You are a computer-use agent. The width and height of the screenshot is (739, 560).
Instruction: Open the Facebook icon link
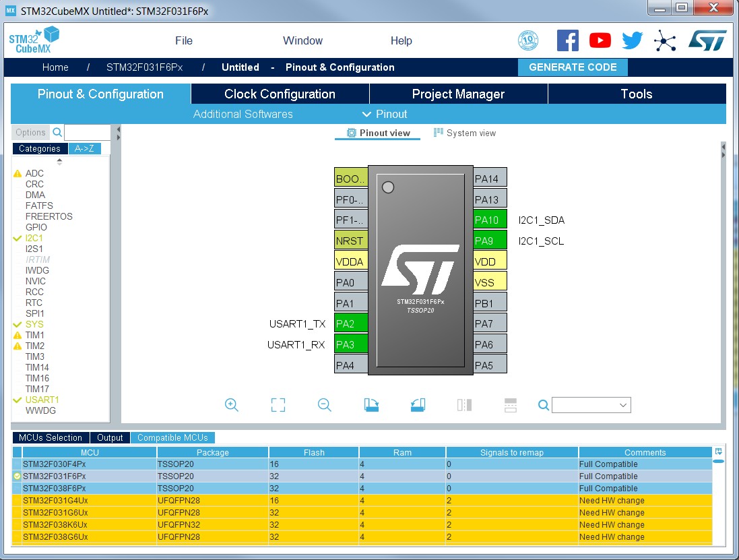pyautogui.click(x=567, y=40)
